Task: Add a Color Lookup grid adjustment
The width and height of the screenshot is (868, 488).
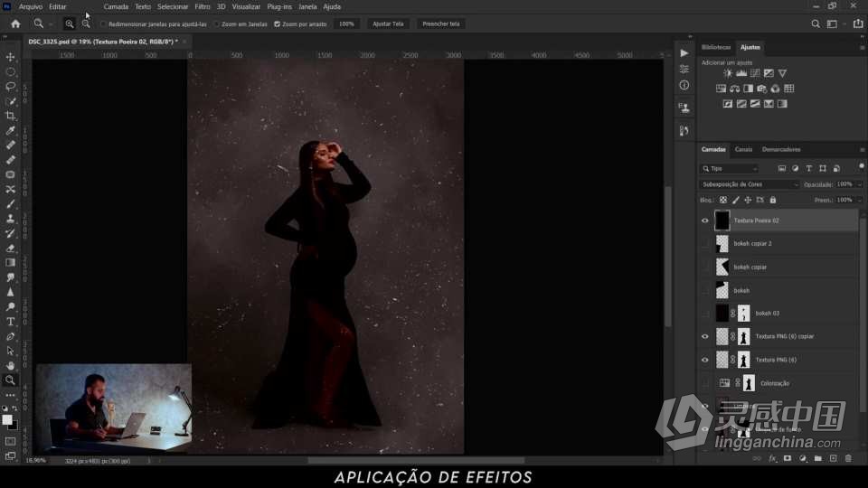Action: pos(788,89)
